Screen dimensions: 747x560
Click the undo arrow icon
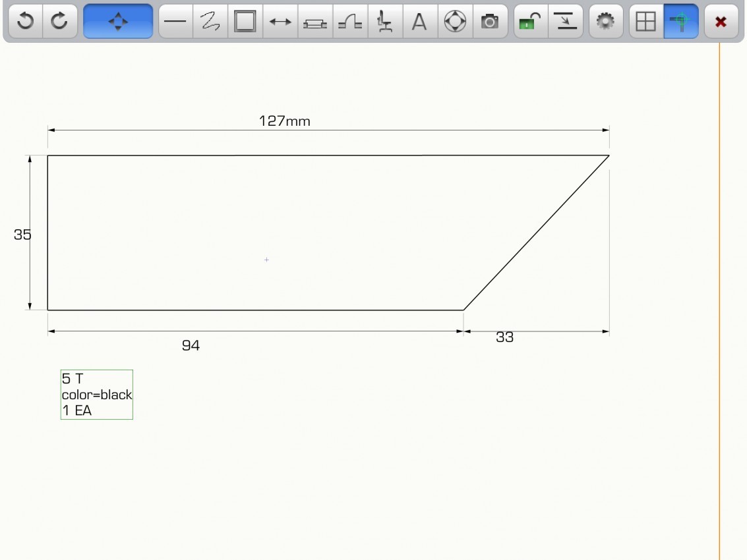point(25,22)
